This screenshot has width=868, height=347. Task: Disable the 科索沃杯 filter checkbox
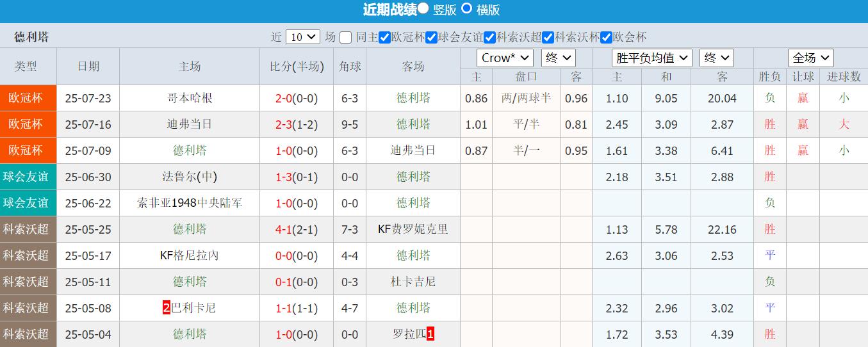(548, 37)
